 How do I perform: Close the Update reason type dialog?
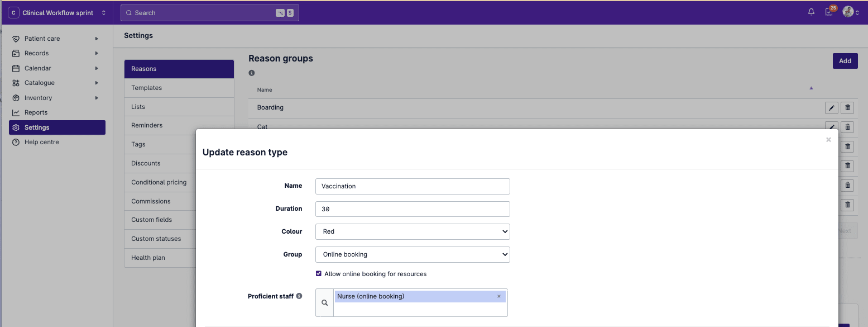[828, 140]
